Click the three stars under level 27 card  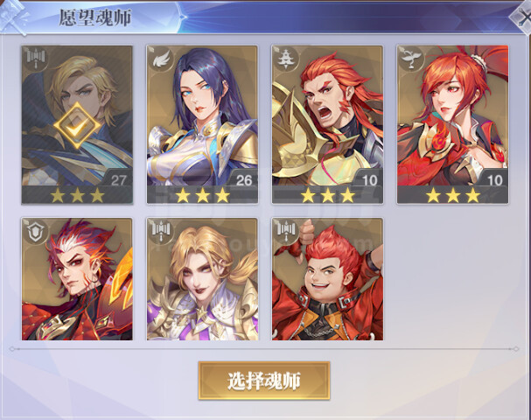tap(78, 195)
